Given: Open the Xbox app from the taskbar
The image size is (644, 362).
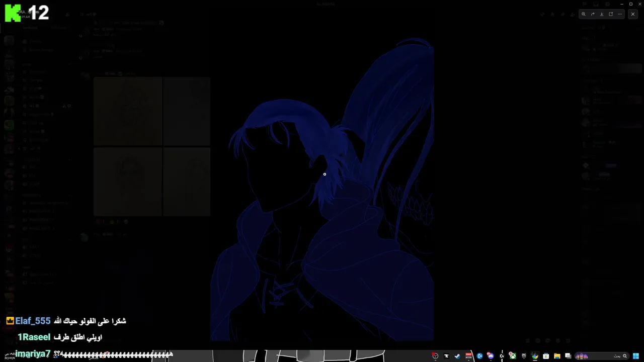Looking at the screenshot, I should click(513, 356).
